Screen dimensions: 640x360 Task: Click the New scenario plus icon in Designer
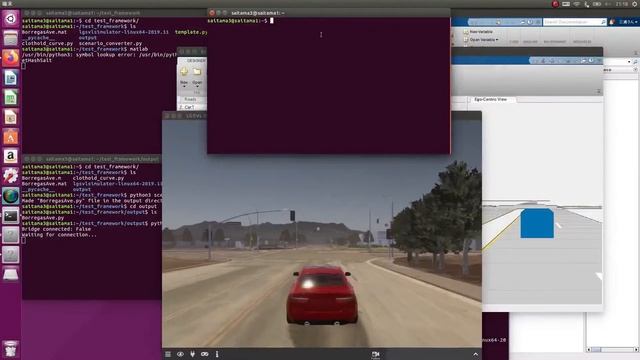point(184,72)
